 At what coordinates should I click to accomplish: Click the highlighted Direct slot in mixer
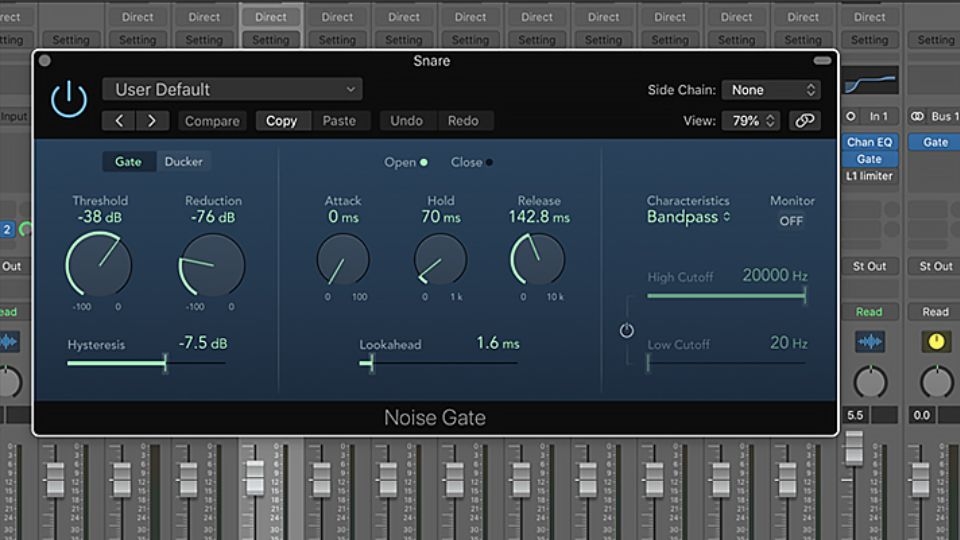271,17
